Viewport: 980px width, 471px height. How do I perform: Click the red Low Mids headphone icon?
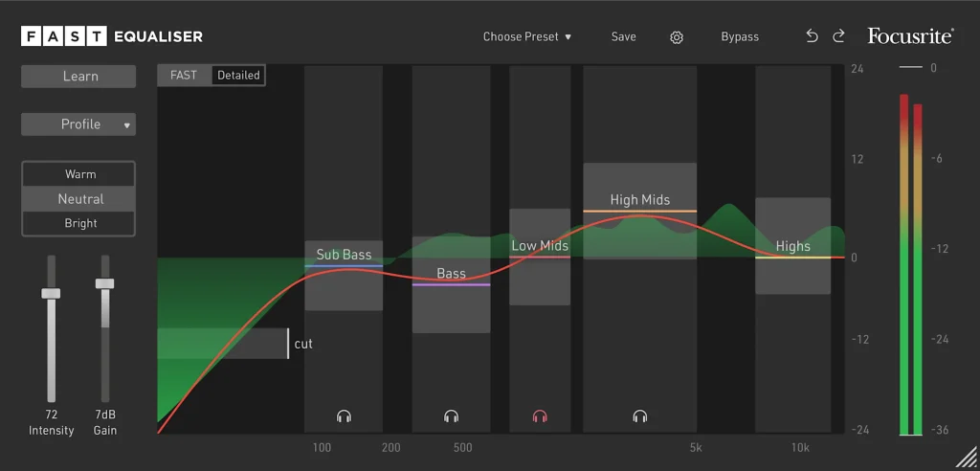[540, 416]
